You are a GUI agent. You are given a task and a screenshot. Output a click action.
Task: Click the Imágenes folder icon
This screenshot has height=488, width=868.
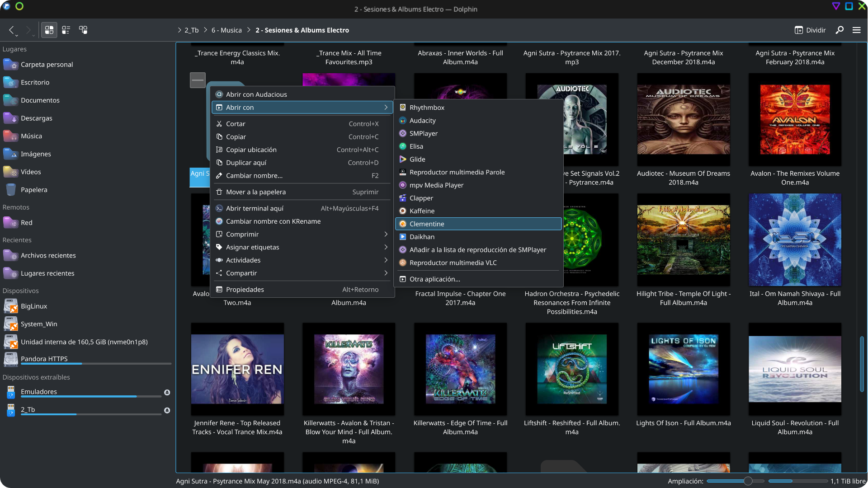(10, 154)
